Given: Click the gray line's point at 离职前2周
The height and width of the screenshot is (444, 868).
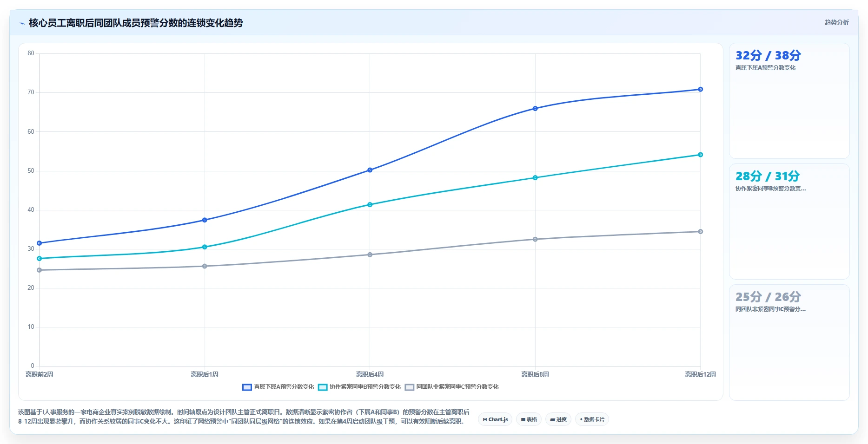Looking at the screenshot, I should pos(39,270).
